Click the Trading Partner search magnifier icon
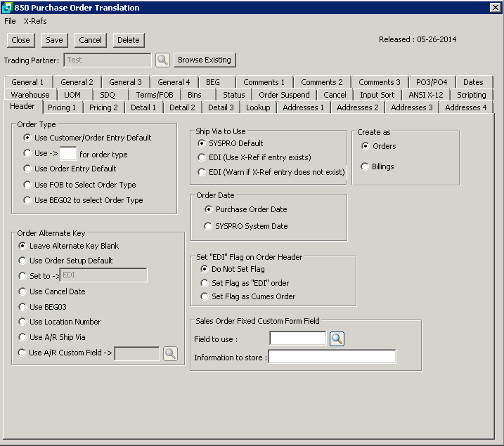The image size is (504, 446). tap(162, 60)
